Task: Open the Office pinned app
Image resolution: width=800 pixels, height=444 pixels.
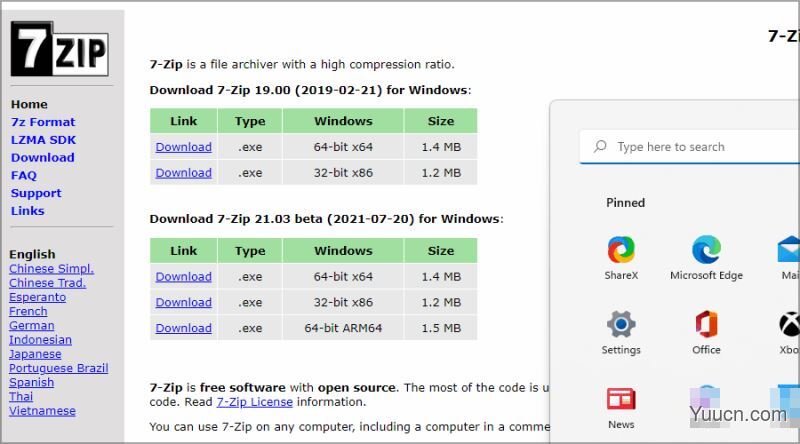Action: tap(706, 325)
